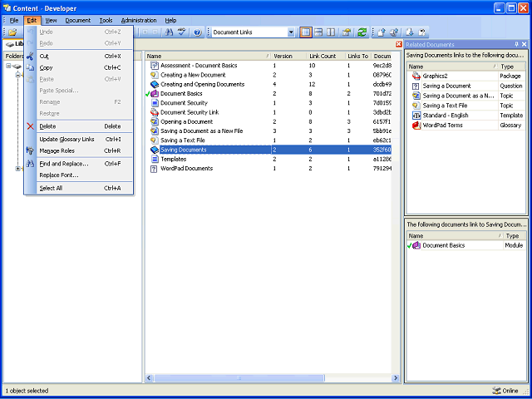
Task: Click the Manage Roles funnel icon
Action: pyautogui.click(x=30, y=150)
